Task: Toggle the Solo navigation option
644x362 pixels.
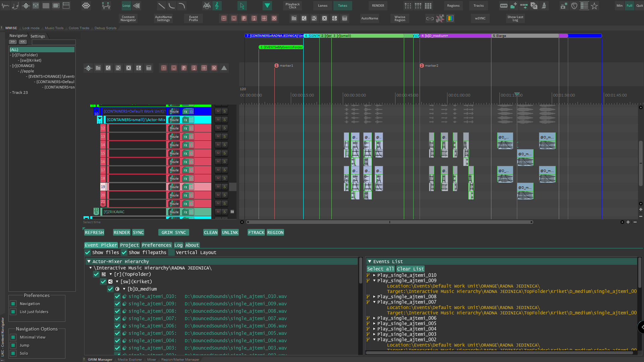Action: tap(13, 353)
